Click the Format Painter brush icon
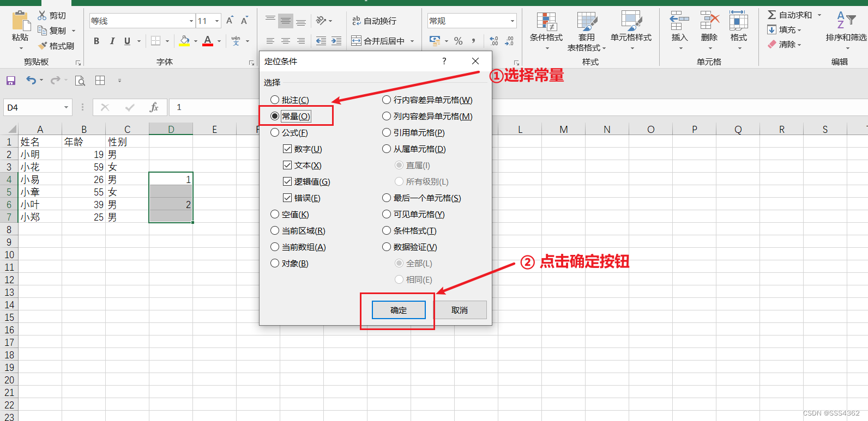 [42, 46]
